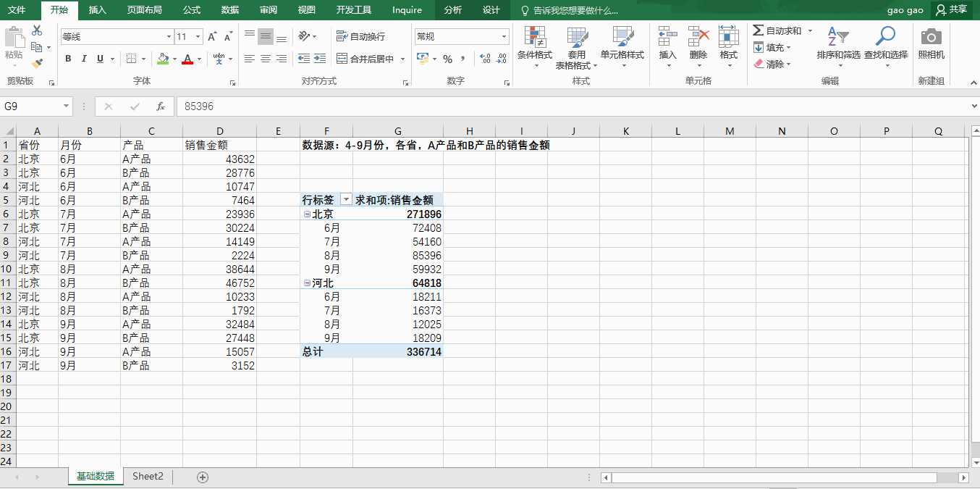Open the 填充 fill menu
The height and width of the screenshot is (489, 980).
click(x=772, y=47)
